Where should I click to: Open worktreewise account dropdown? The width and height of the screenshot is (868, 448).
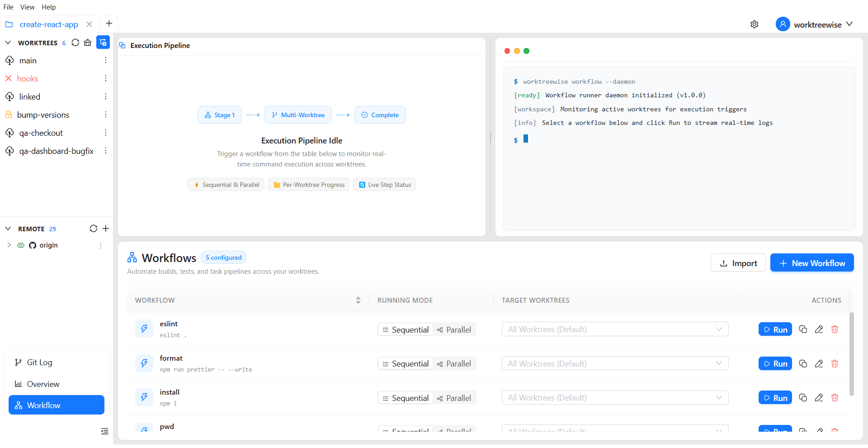coord(814,24)
